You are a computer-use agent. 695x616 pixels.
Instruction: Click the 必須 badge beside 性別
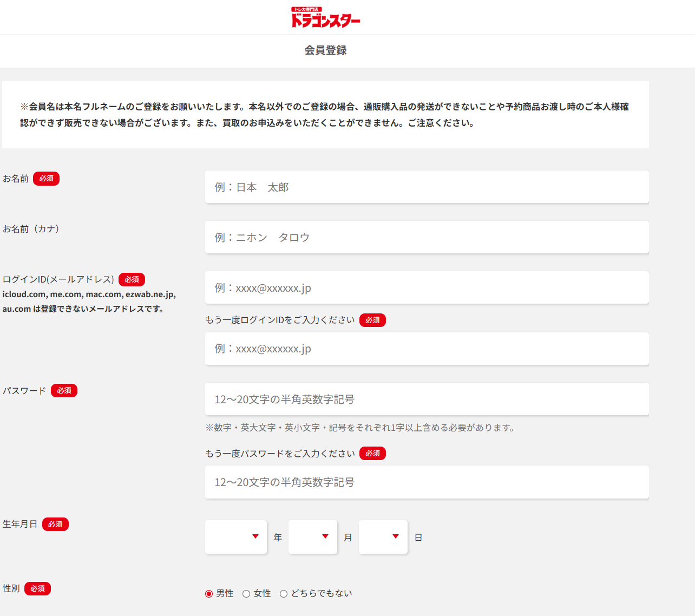[x=38, y=589]
